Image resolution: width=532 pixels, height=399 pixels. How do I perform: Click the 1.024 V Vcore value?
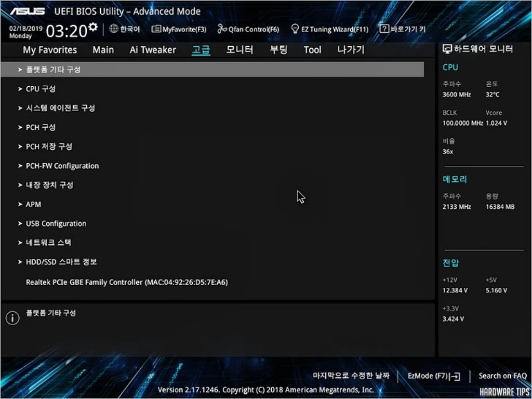(496, 123)
